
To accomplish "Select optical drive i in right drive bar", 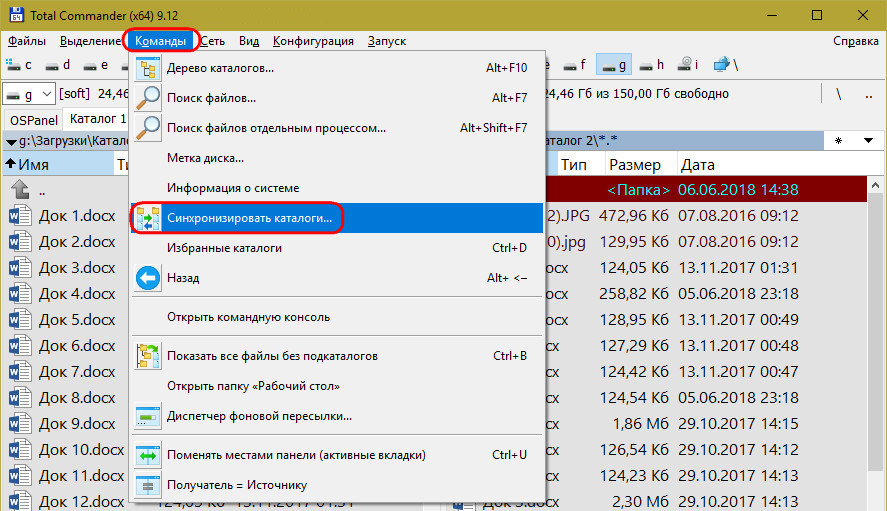I will pos(688,65).
